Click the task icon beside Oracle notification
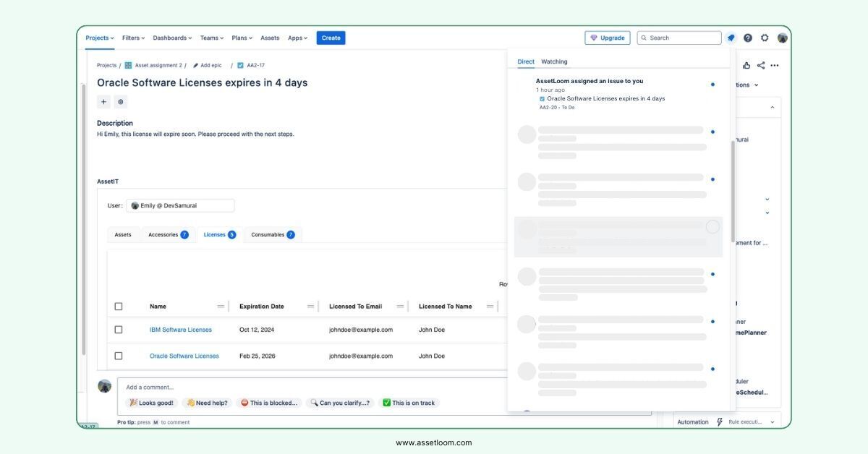868x454 pixels. pos(542,98)
